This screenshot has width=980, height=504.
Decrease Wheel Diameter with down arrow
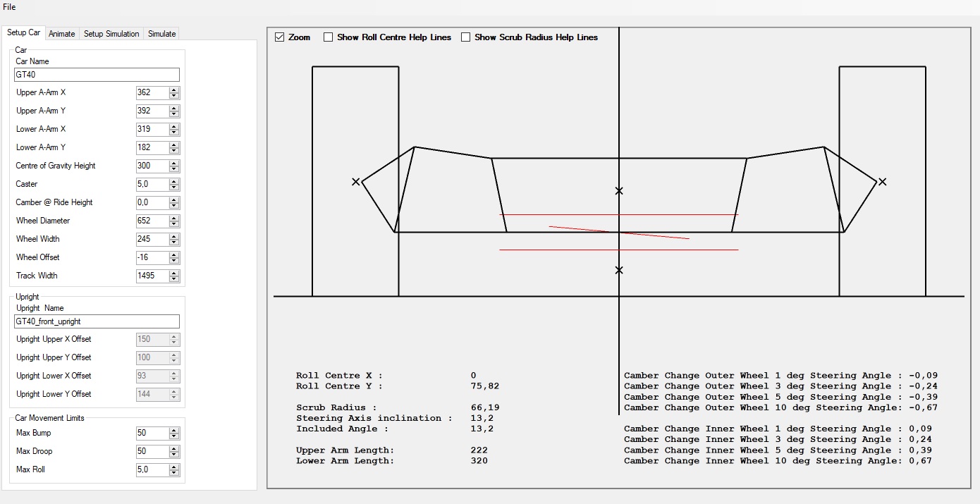(x=174, y=223)
